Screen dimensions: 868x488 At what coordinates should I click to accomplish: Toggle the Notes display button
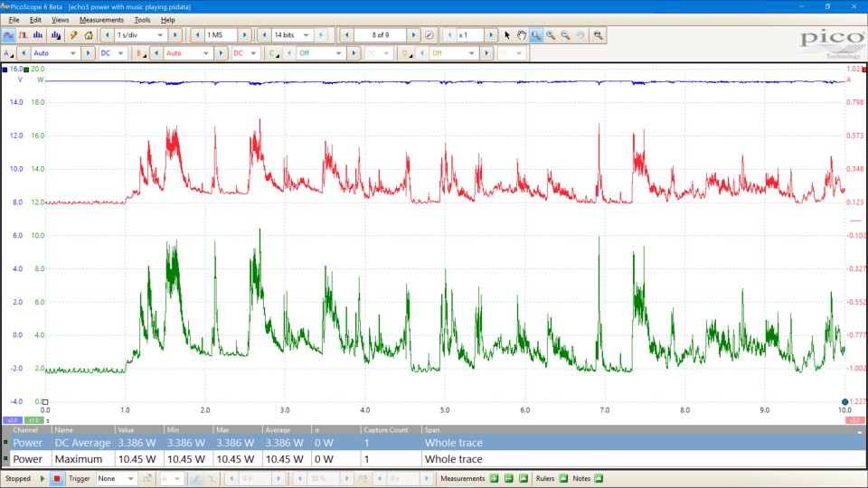click(x=598, y=478)
